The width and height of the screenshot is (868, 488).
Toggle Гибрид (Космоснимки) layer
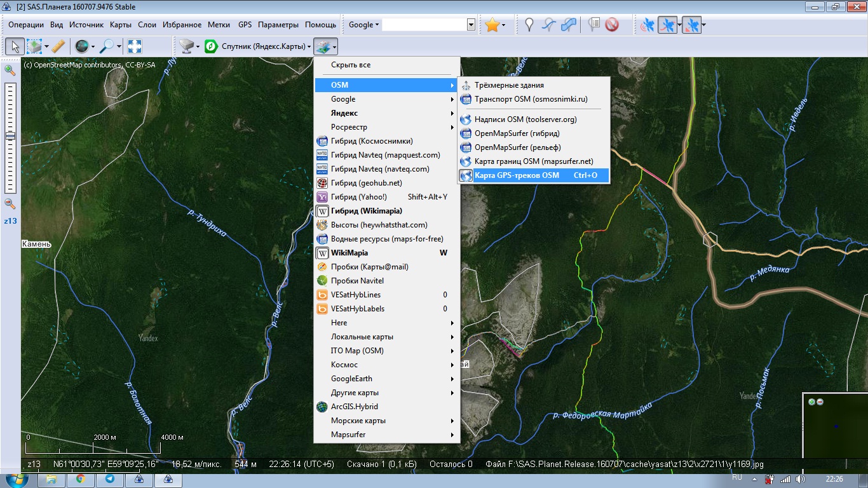click(387, 141)
